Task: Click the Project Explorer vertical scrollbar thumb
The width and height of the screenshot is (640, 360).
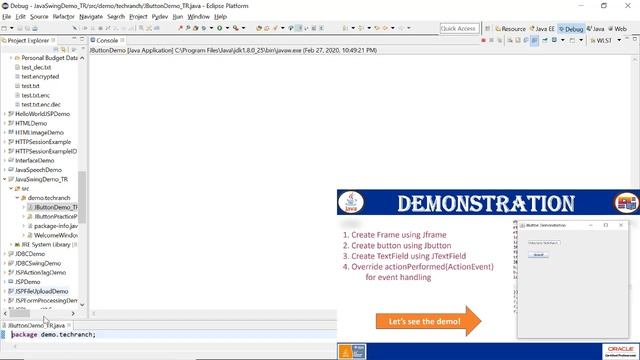Action: pyautogui.click(x=82, y=197)
